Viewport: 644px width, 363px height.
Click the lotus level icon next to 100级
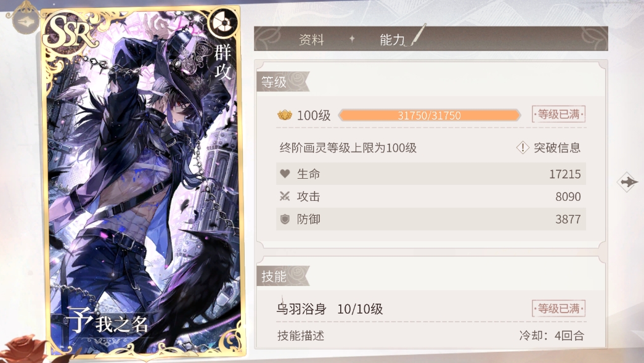[x=285, y=115]
